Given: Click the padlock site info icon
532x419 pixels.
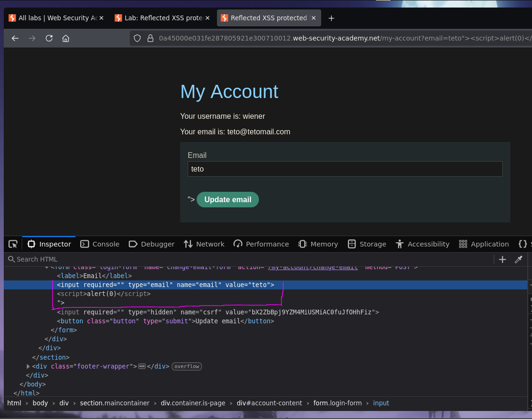Looking at the screenshot, I should [x=150, y=38].
